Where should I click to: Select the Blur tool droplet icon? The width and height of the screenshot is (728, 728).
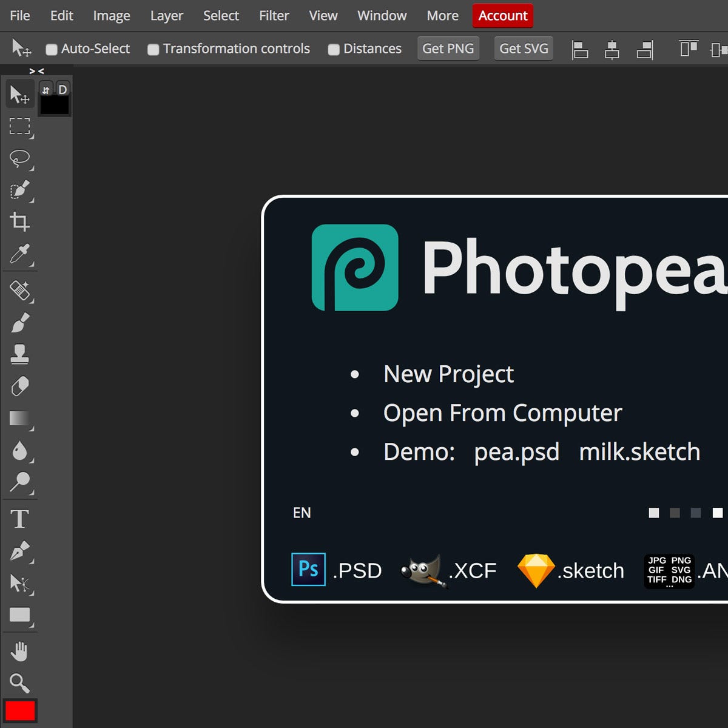click(x=19, y=451)
